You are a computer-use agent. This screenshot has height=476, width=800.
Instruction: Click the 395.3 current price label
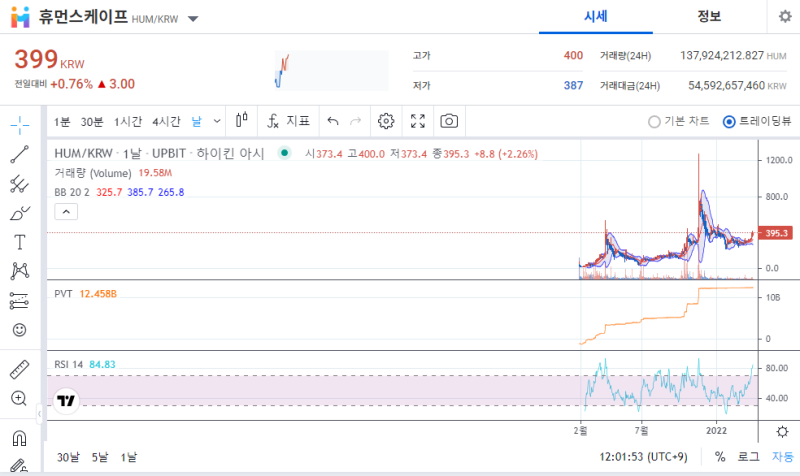(x=776, y=233)
